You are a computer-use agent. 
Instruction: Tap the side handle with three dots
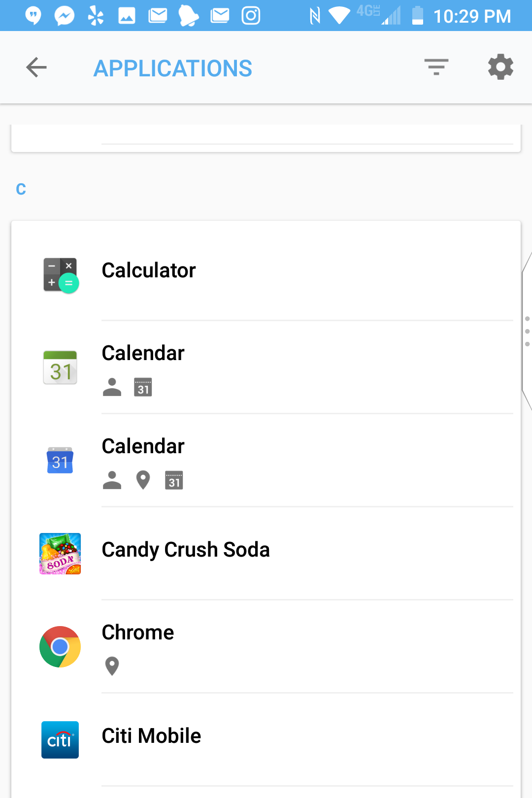point(527,331)
